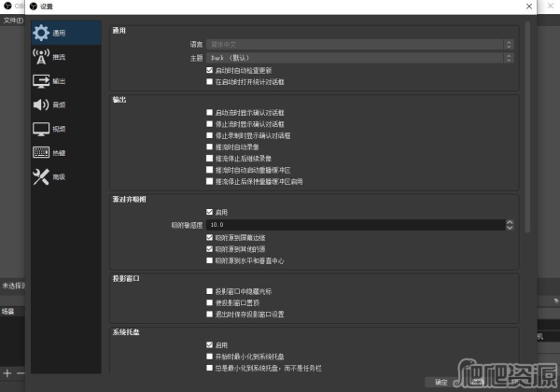Open the 文件 menu in main window

coord(13,20)
